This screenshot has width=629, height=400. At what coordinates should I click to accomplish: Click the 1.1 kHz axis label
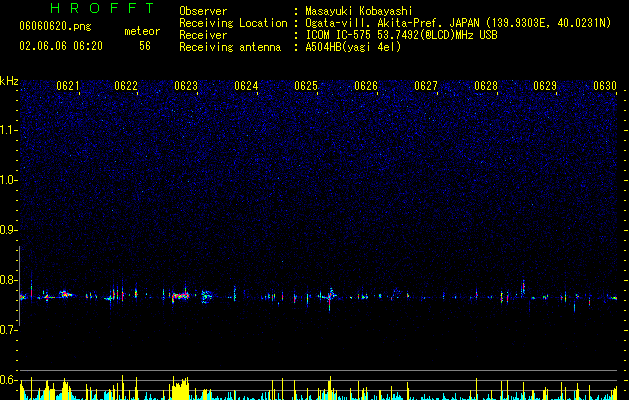click(9, 130)
